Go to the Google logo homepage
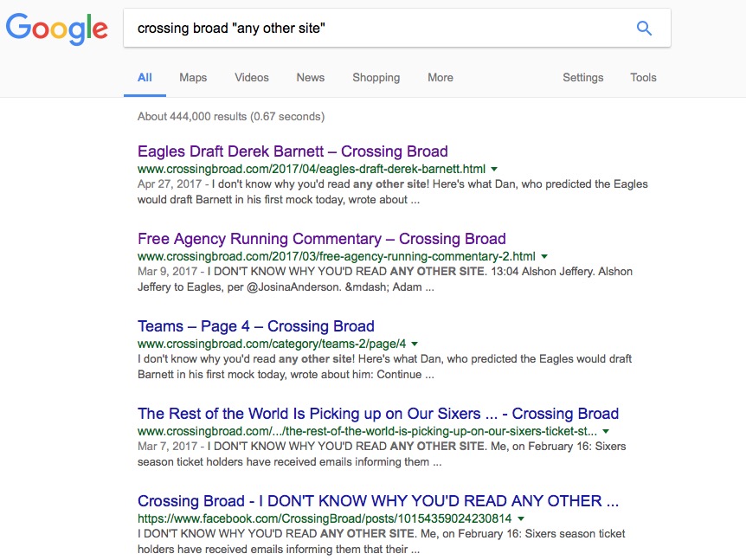 pyautogui.click(x=57, y=29)
